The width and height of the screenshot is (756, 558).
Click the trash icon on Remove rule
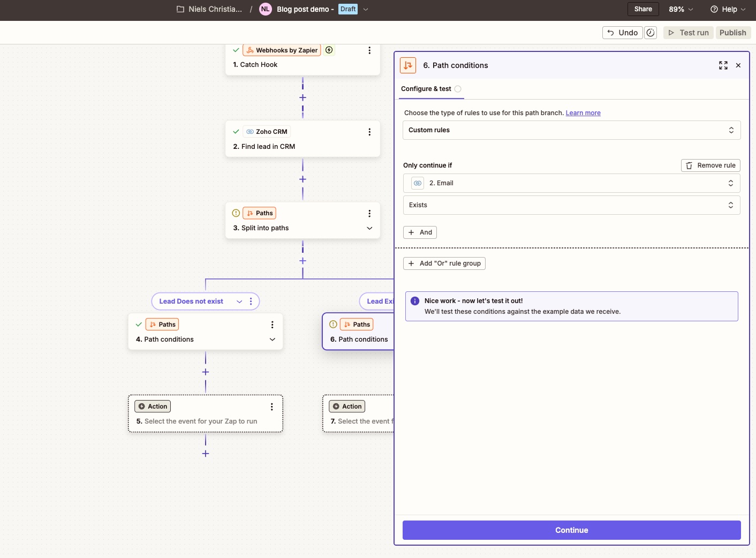click(x=689, y=165)
